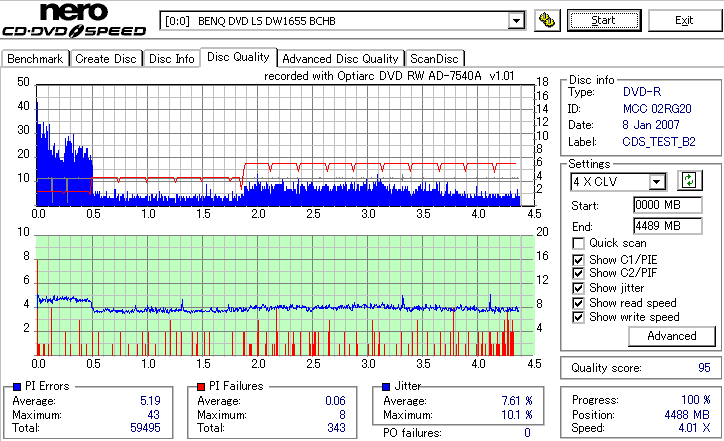Click PI Errors maximum 43
The image size is (724, 441).
tap(154, 415)
